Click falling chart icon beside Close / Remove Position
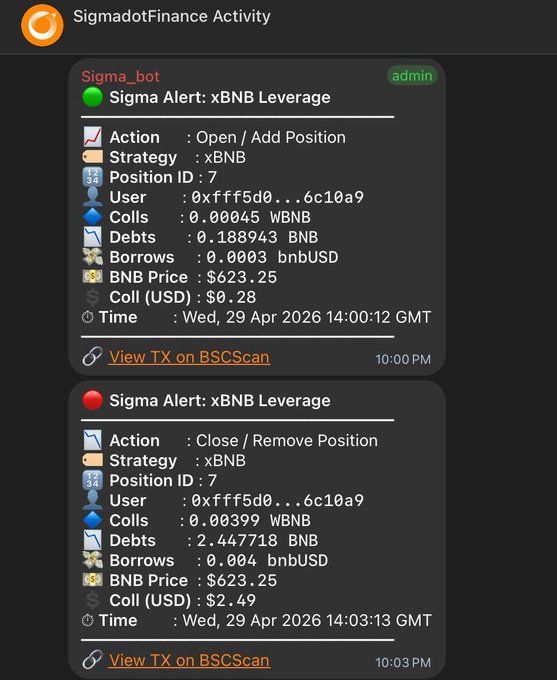Viewport: 557px width, 680px height. [92, 440]
